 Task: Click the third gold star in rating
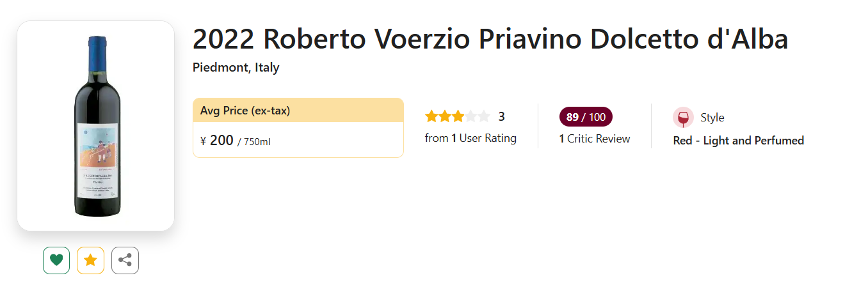(x=458, y=116)
